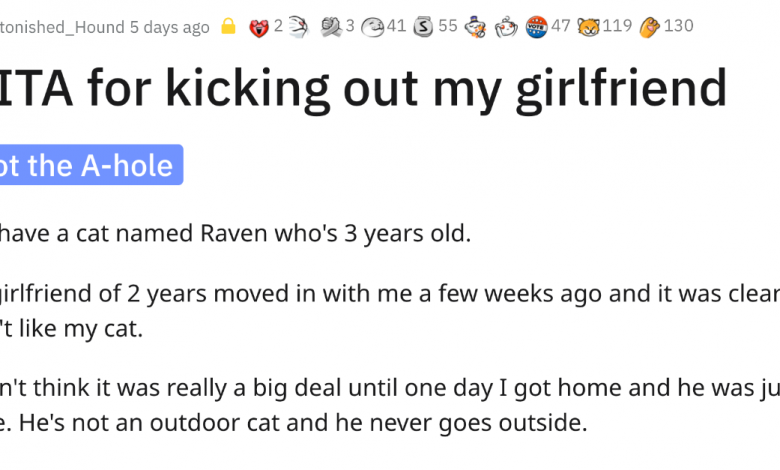Click the gray handshake award icon
The height and width of the screenshot is (470, 780).
332,26
